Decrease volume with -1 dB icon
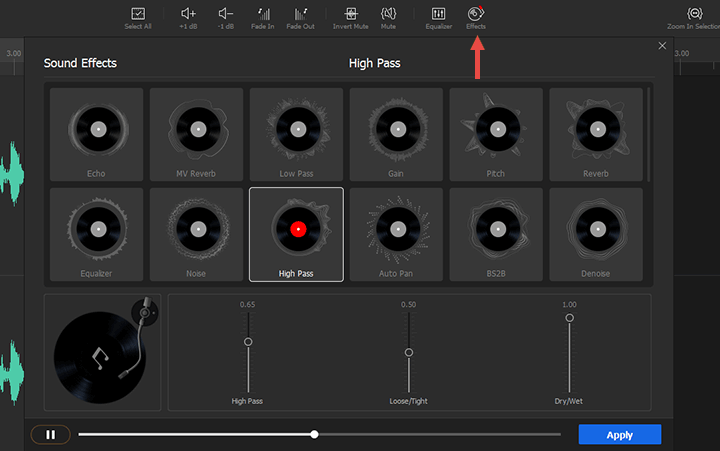The width and height of the screenshot is (720, 451). [x=226, y=14]
